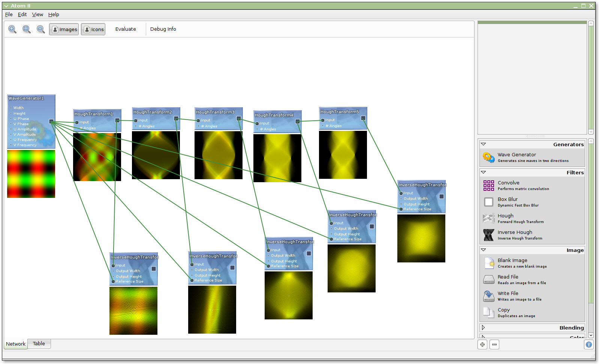Screen dimensions: 599x364
Task: Expand the Blending section
Action: coord(484,328)
